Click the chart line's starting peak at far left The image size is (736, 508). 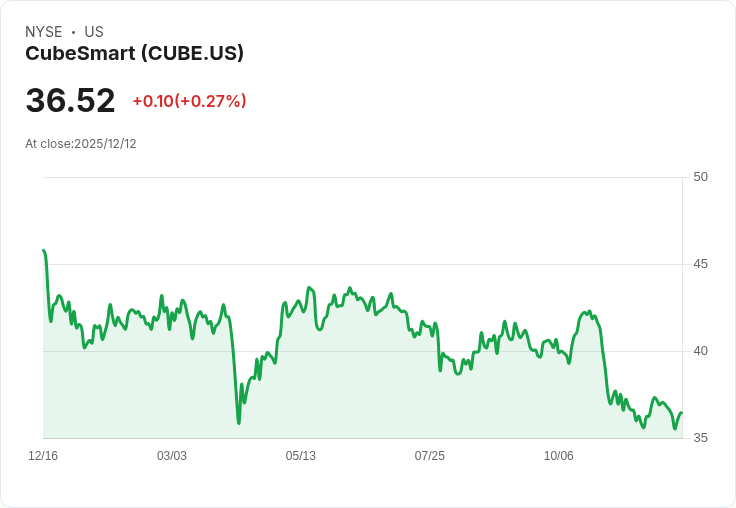click(44, 251)
